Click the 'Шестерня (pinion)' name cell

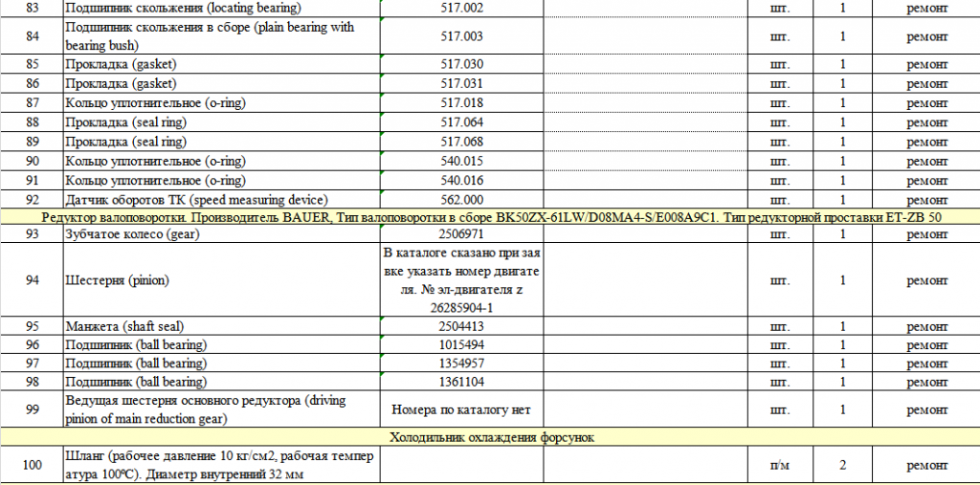coord(220,280)
